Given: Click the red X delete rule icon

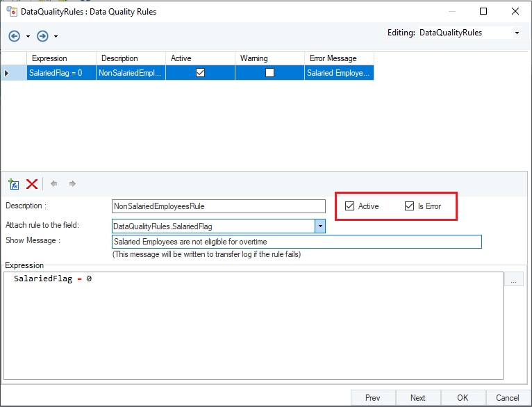Looking at the screenshot, I should [31, 184].
